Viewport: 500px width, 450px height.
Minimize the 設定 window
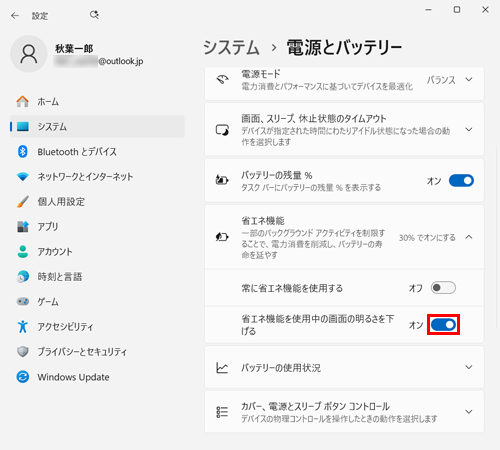429,10
